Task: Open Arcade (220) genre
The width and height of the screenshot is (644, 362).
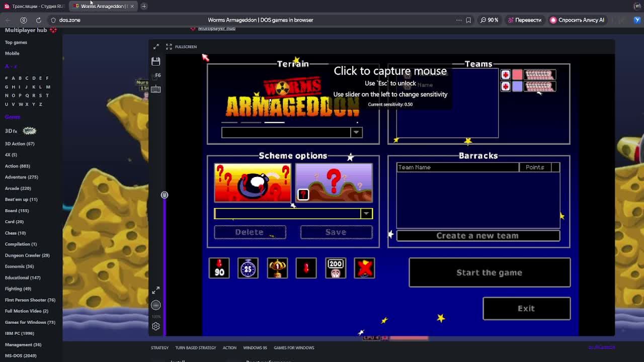Action: [x=18, y=188]
